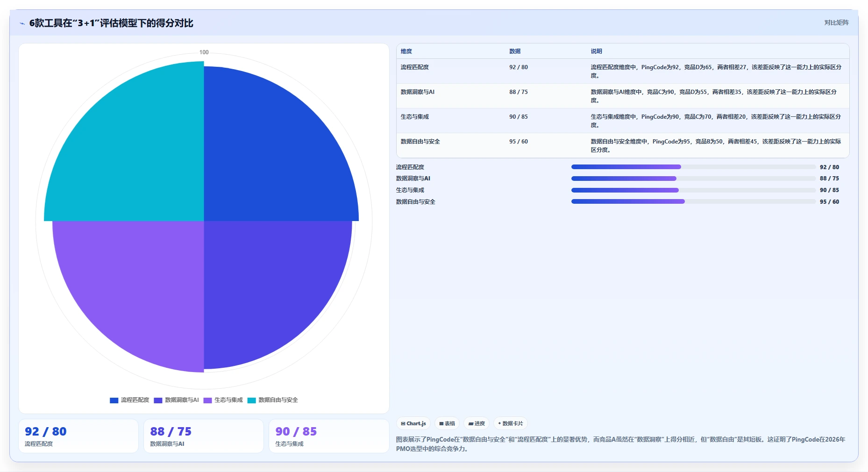Click the 95 / 60 value in the table
This screenshot has height=472, width=868.
pos(519,142)
